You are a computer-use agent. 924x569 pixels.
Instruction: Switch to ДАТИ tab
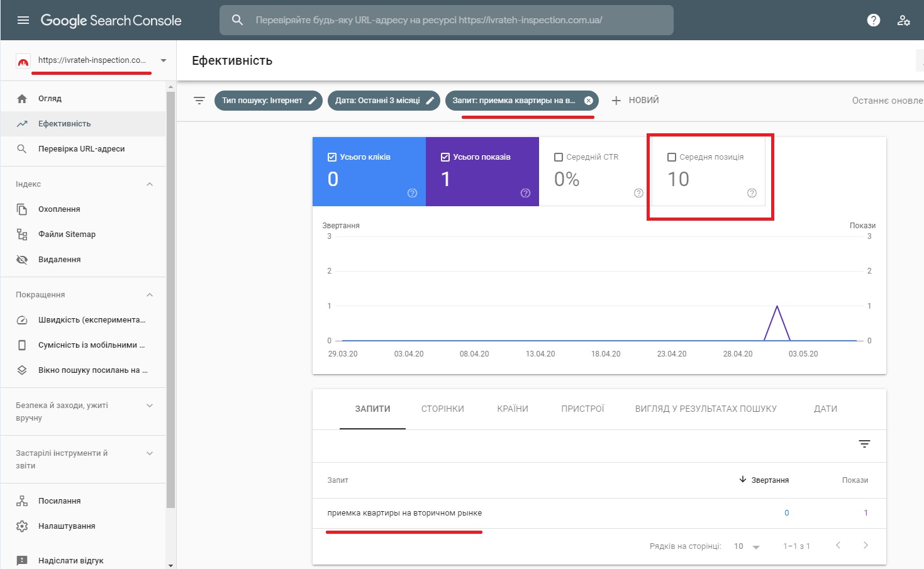825,409
